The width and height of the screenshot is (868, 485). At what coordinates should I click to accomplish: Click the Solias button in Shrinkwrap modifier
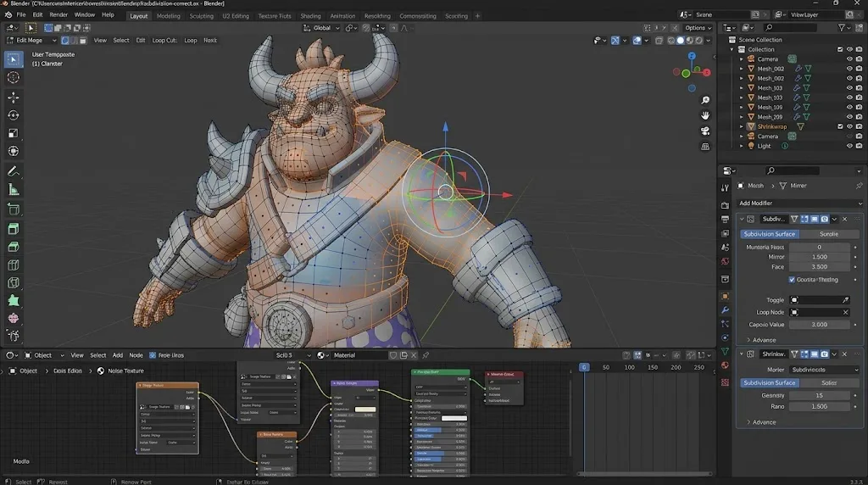pos(829,383)
